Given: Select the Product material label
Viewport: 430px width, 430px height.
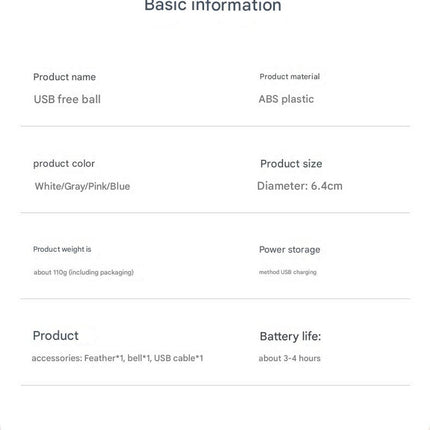Looking at the screenshot, I should tap(290, 77).
